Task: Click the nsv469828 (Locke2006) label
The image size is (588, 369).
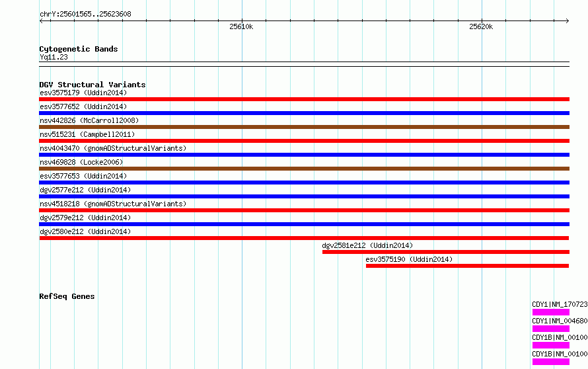Action: 81,162
